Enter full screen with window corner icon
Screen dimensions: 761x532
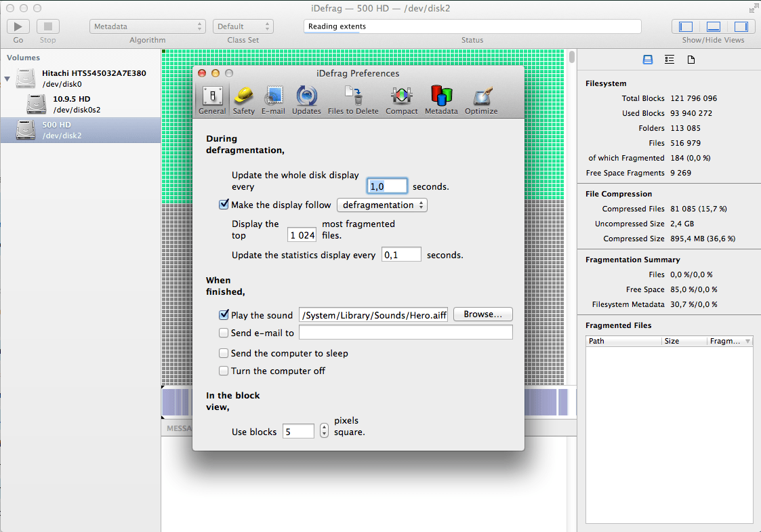pyautogui.click(x=753, y=8)
